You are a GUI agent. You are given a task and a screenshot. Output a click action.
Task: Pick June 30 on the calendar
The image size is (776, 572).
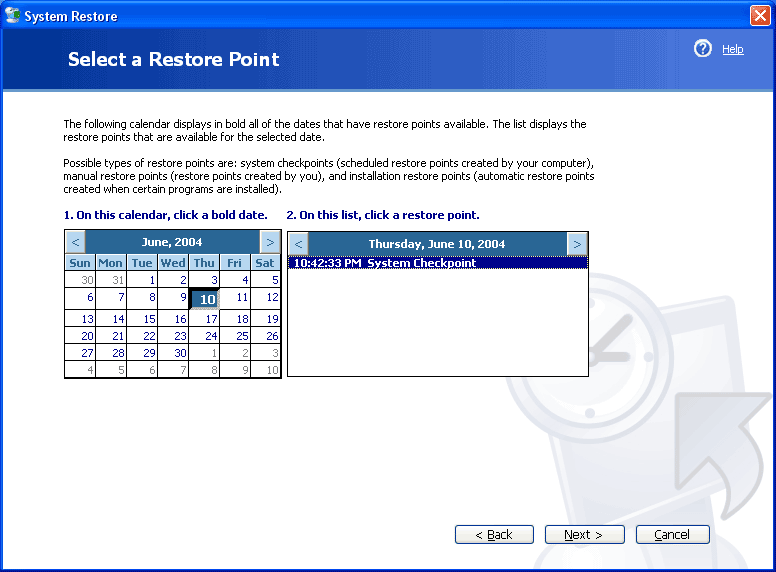click(173, 352)
